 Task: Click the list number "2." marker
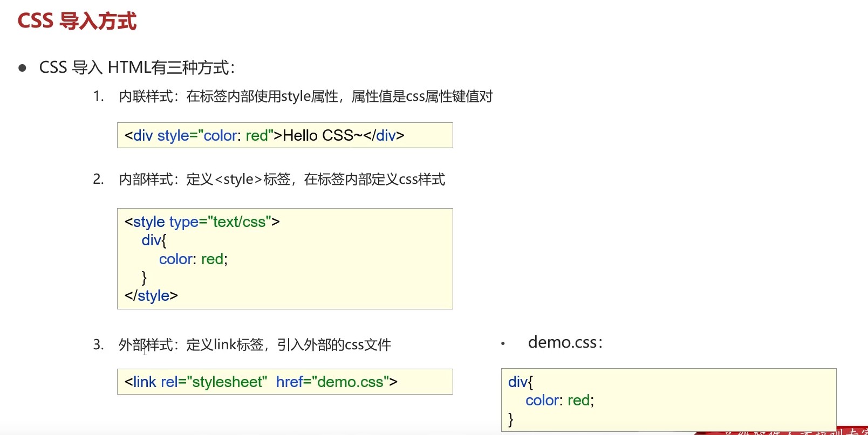[98, 179]
